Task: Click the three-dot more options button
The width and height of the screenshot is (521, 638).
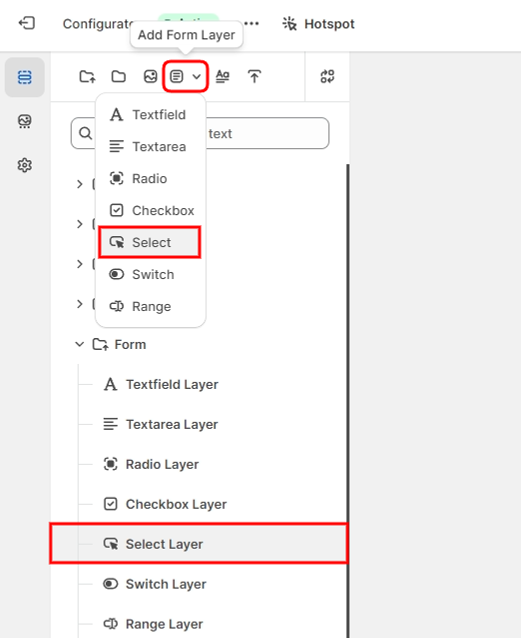Action: 252,23
